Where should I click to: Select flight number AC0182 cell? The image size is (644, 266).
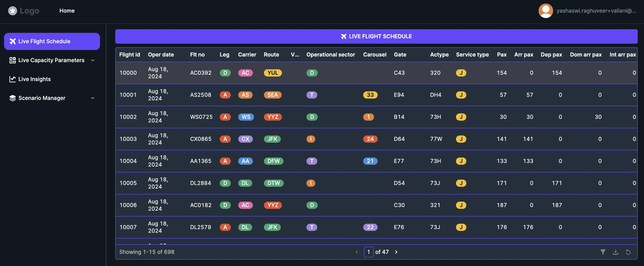click(200, 205)
